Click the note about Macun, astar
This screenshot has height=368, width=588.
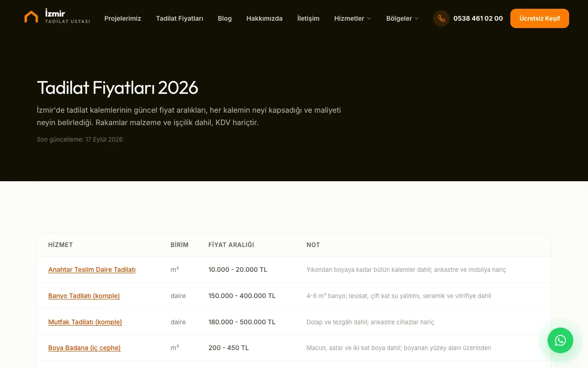[399, 348]
